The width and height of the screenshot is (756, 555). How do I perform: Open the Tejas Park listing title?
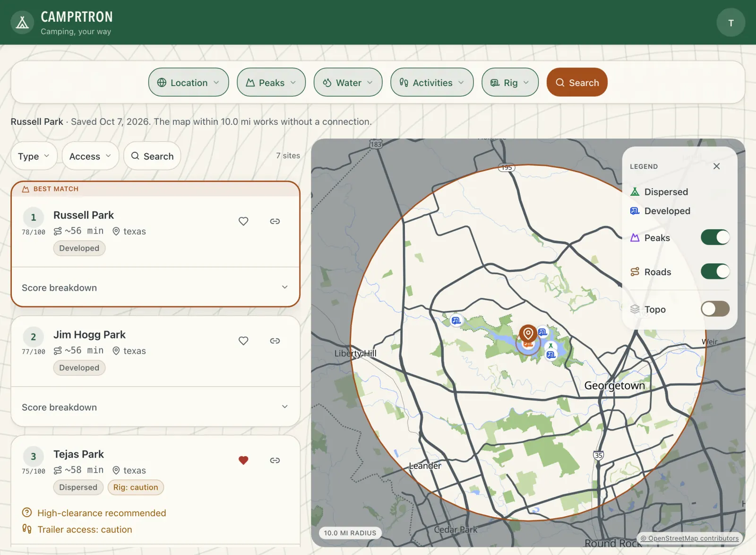pos(78,454)
